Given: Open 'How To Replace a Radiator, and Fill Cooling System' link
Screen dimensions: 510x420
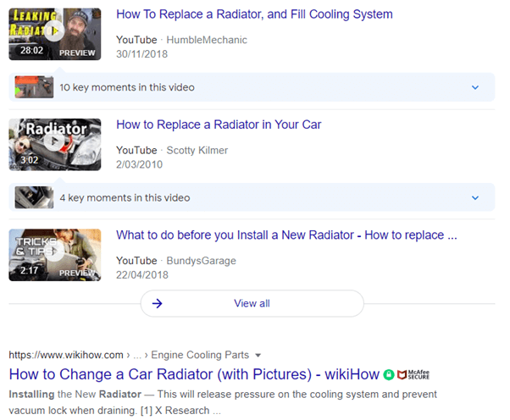Looking at the screenshot, I should pos(254,14).
